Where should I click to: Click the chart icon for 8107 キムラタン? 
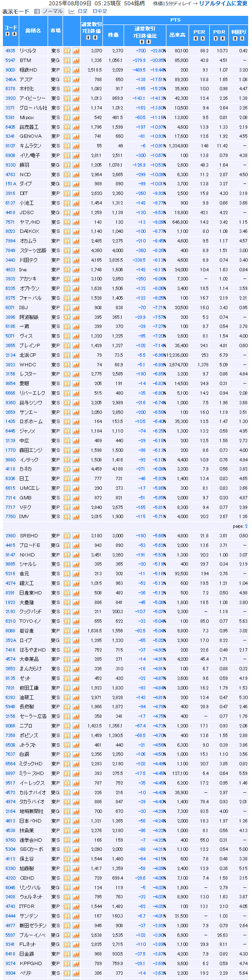[x=76, y=146]
